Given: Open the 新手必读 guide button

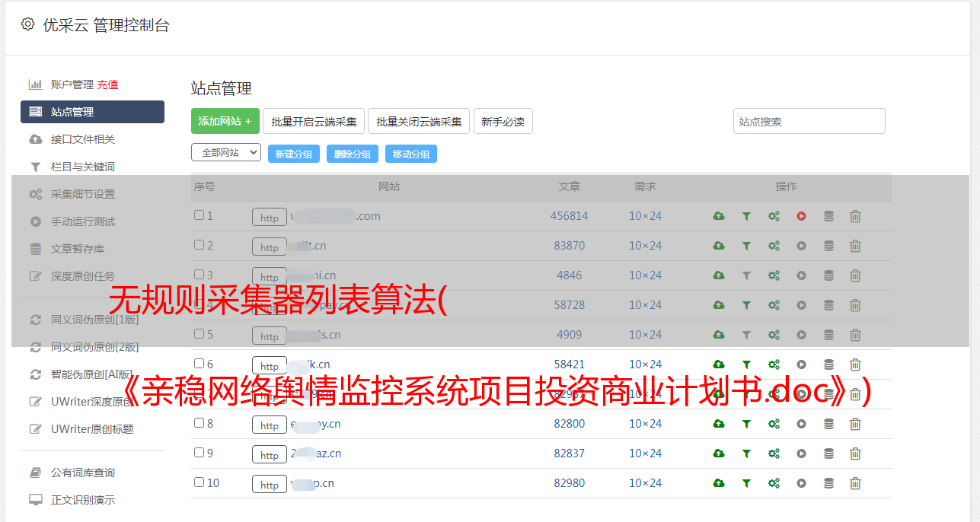Looking at the screenshot, I should (x=503, y=121).
